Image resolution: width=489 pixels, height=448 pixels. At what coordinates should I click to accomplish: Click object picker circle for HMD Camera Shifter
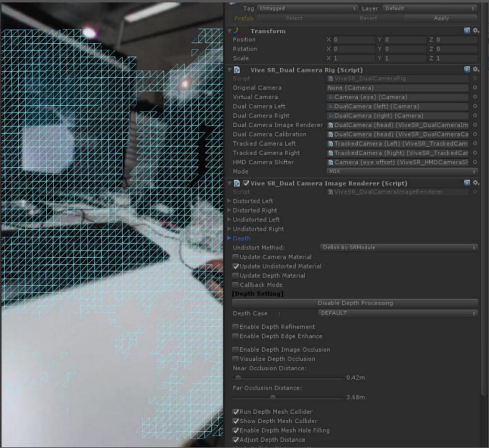click(x=475, y=162)
